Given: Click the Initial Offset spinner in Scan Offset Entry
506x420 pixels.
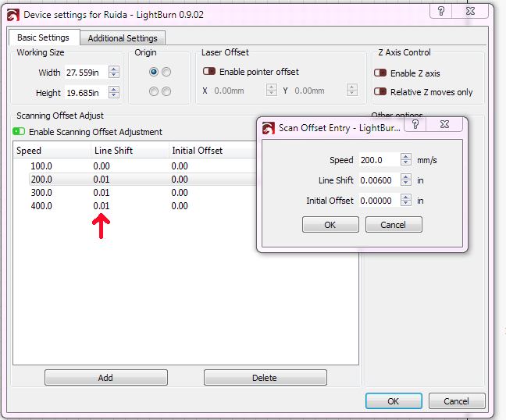Looking at the screenshot, I should tap(405, 200).
